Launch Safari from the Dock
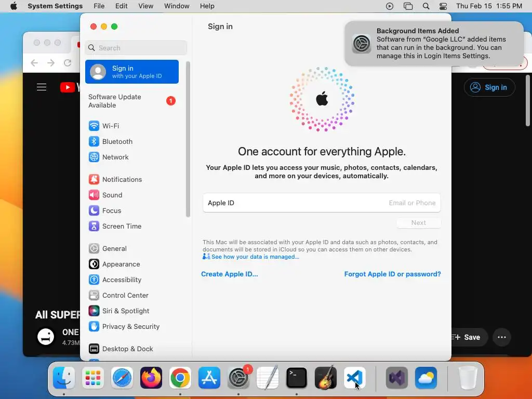 click(x=122, y=378)
